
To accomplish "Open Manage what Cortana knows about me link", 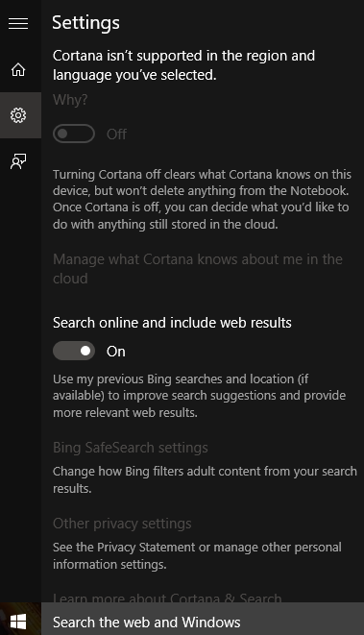I will pos(198,268).
